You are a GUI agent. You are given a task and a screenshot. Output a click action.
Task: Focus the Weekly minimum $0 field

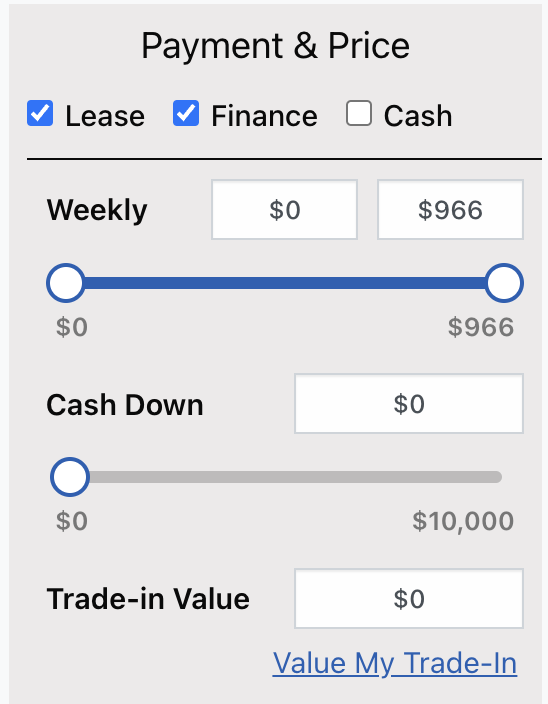285,210
